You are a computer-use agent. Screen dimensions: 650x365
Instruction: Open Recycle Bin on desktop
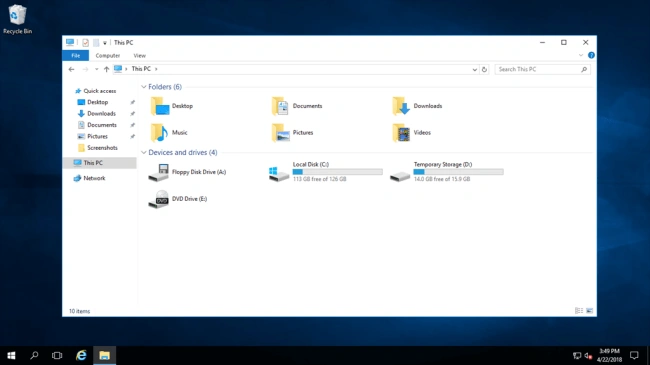tap(17, 19)
